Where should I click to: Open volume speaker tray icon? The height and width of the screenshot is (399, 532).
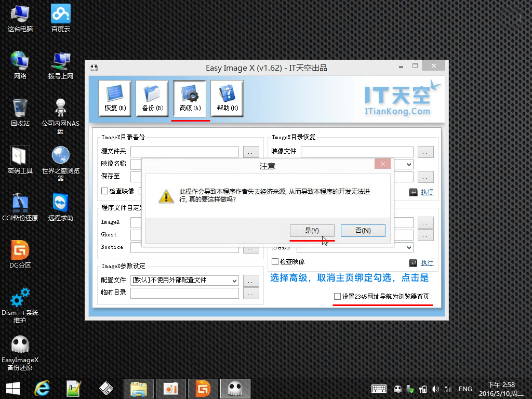pyautogui.click(x=435, y=389)
